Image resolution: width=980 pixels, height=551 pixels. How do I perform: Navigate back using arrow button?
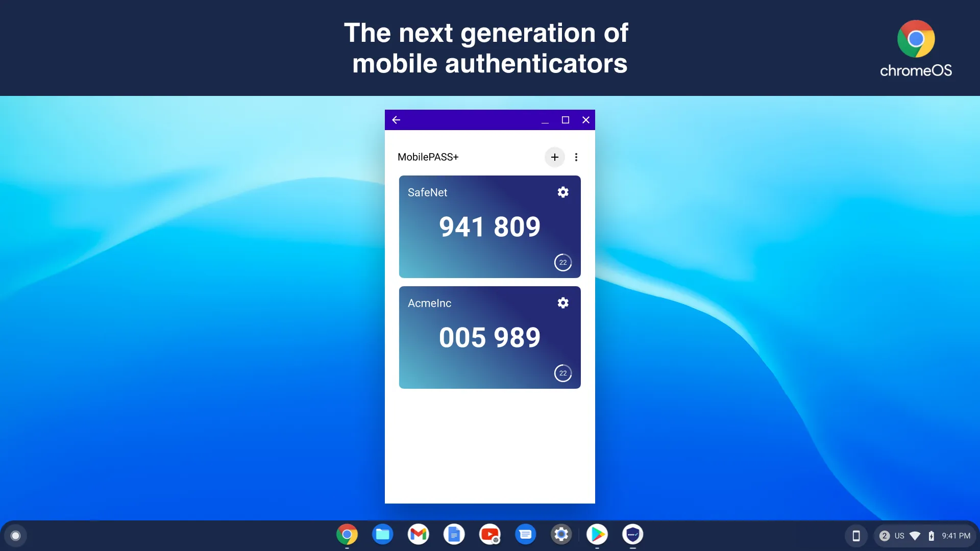397,120
